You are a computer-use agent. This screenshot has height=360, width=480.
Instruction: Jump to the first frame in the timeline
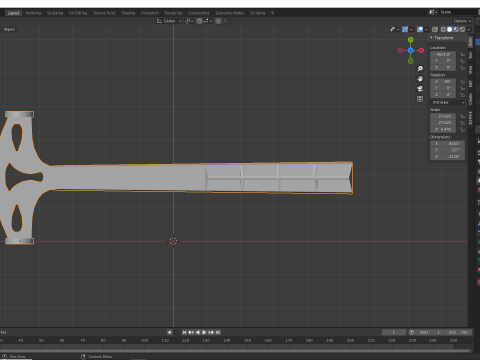pyautogui.click(x=184, y=332)
